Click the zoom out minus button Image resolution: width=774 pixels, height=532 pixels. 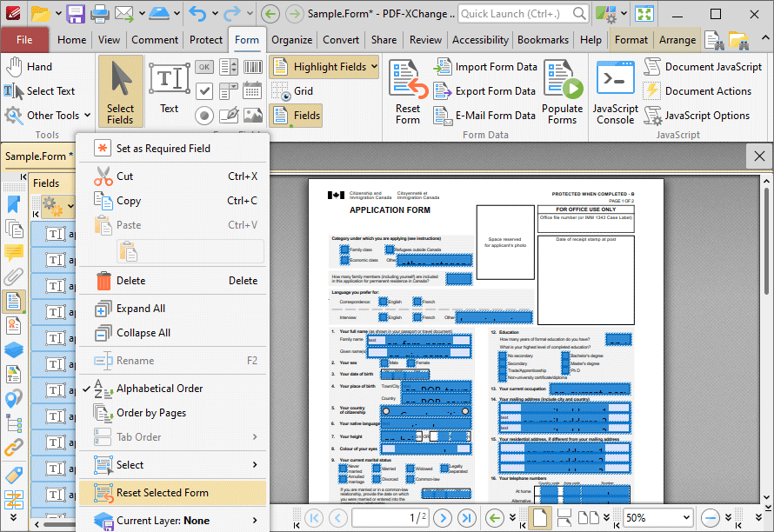click(711, 518)
